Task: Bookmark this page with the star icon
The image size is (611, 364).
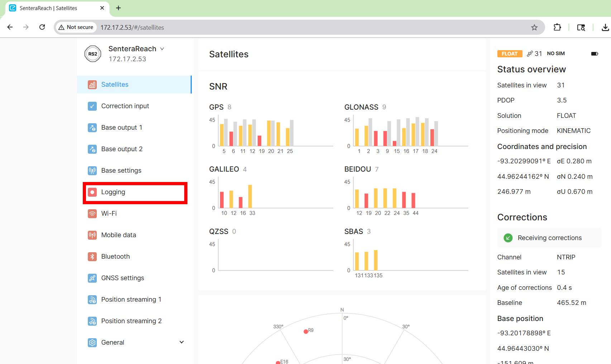Action: point(534,28)
